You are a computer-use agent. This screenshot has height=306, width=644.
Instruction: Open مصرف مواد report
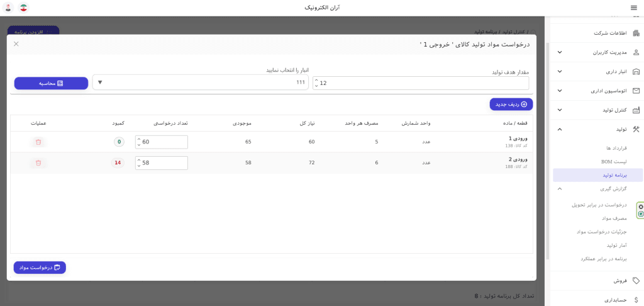614,218
